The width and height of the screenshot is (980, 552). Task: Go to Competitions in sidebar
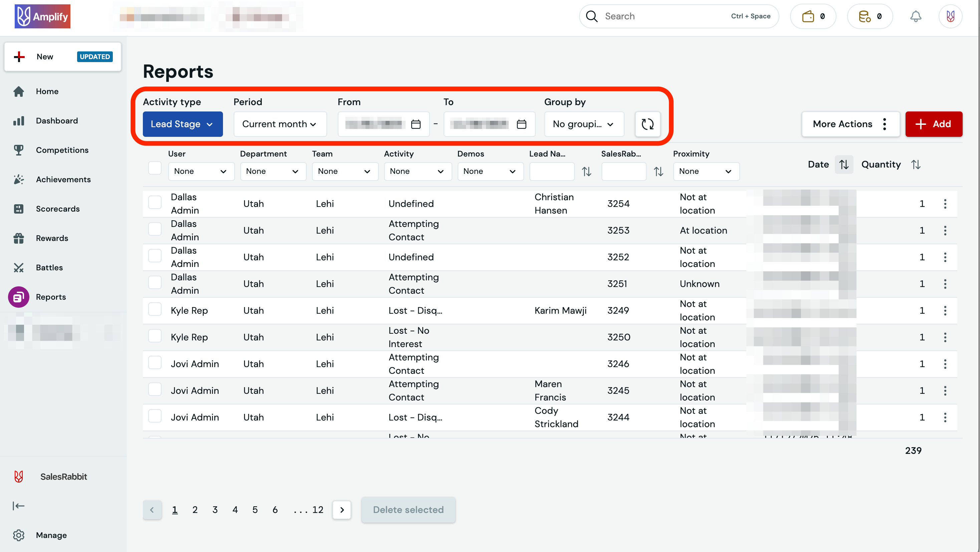pos(62,150)
